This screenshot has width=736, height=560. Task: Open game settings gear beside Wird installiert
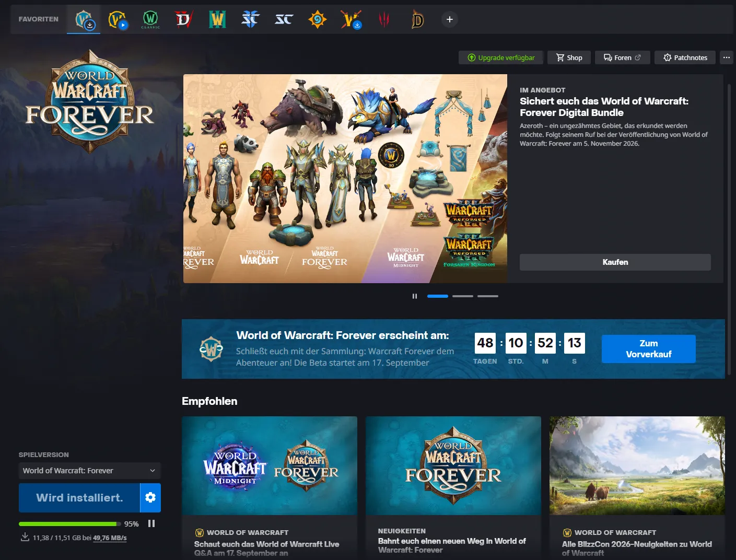tap(150, 497)
